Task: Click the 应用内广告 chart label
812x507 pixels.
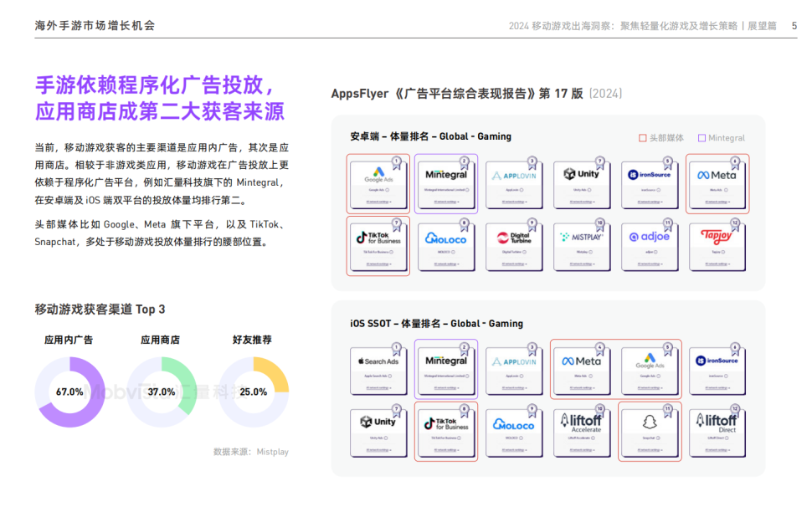Action: 69,340
